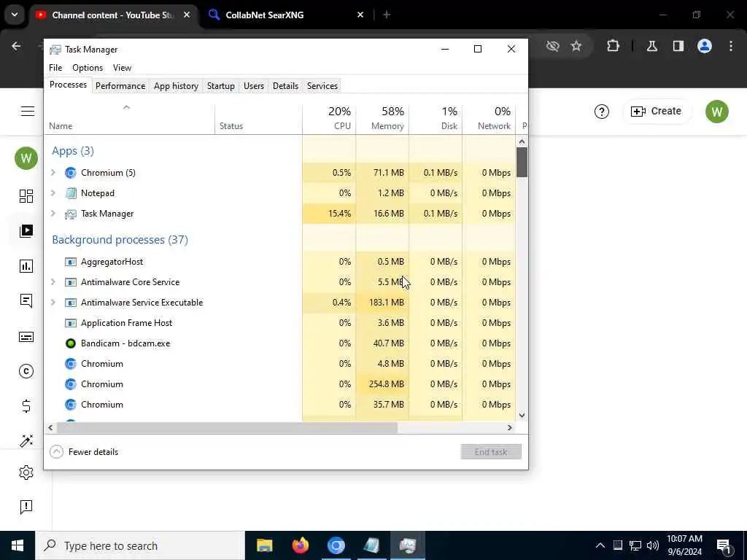The image size is (747, 560).
Task: Open the browser side panel icon
Action: (x=678, y=46)
